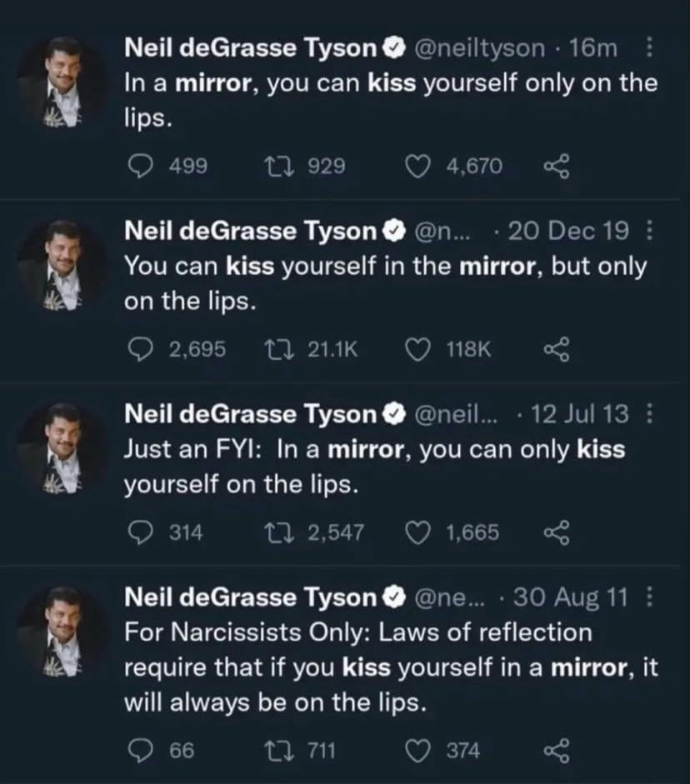This screenshot has width=690, height=784.
Task: Share the tweet posted 16m ago
Action: pyautogui.click(x=555, y=167)
